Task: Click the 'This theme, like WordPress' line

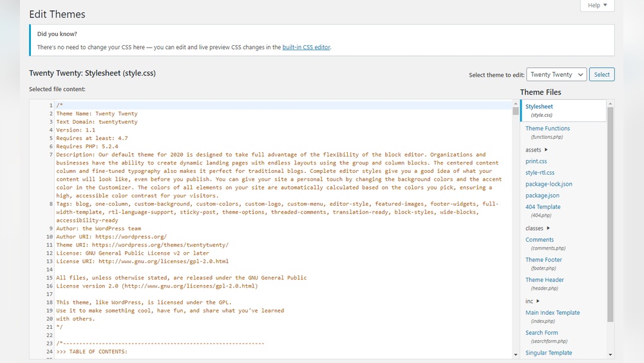Action: tap(144, 302)
